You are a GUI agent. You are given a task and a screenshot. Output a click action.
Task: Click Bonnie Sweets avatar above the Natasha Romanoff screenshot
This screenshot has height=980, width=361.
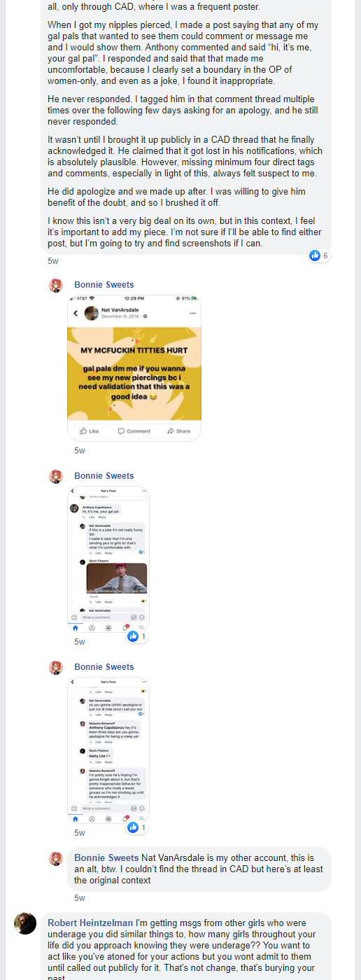pyautogui.click(x=56, y=667)
